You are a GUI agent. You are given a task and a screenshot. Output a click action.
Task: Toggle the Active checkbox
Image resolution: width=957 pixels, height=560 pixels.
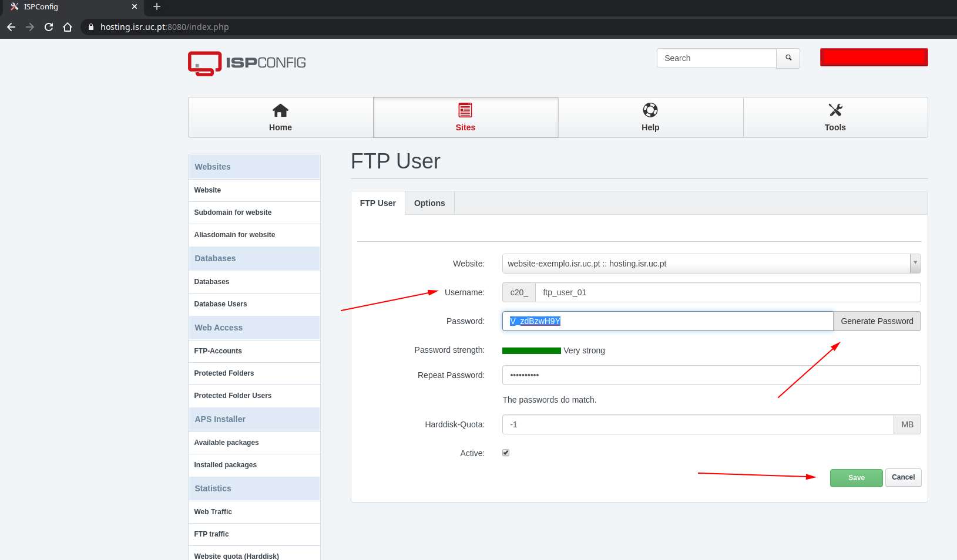click(506, 453)
